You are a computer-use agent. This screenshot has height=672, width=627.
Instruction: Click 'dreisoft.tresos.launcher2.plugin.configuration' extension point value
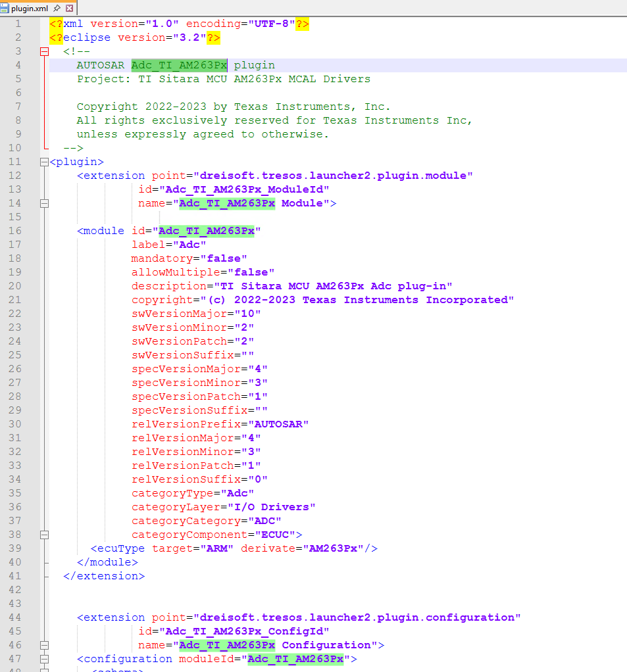click(357, 617)
